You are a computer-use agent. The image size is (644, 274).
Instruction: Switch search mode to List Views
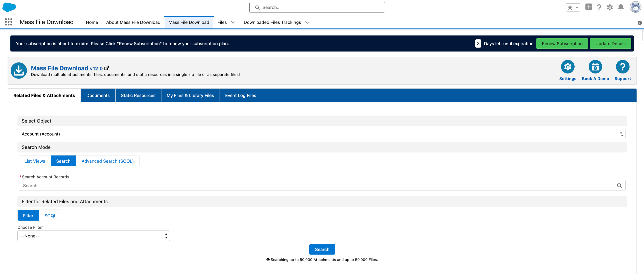pos(35,161)
